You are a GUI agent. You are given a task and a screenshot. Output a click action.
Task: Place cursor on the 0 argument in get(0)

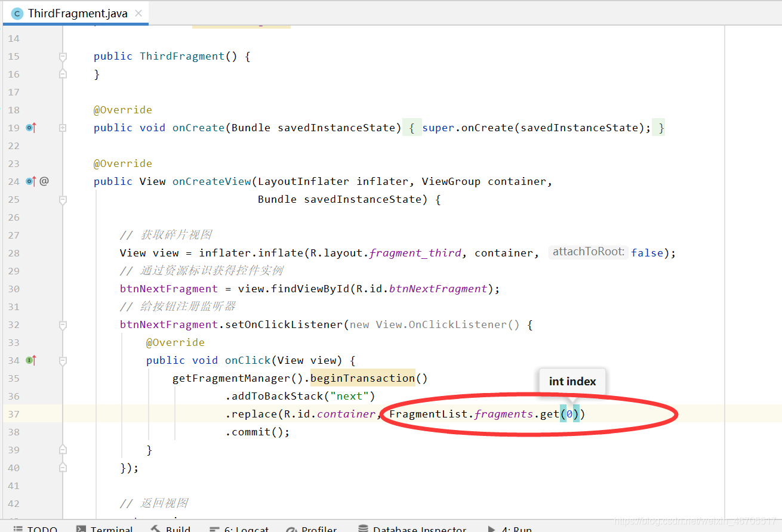[569, 414]
